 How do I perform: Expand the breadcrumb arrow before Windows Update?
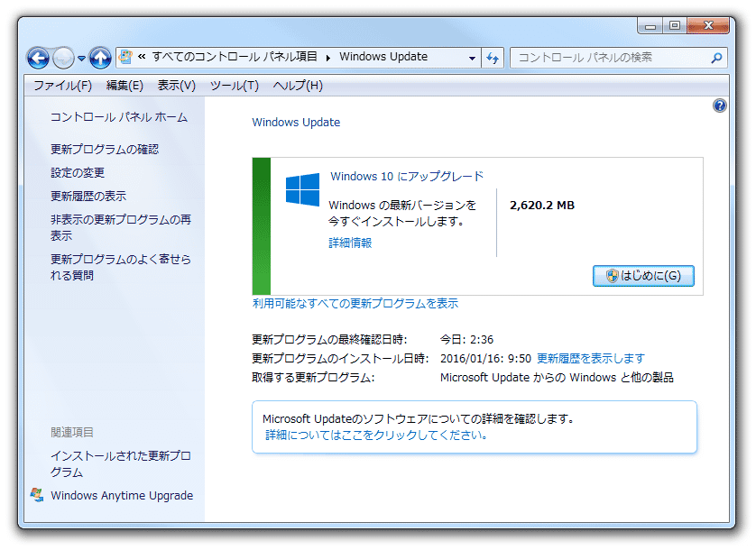tap(327, 58)
